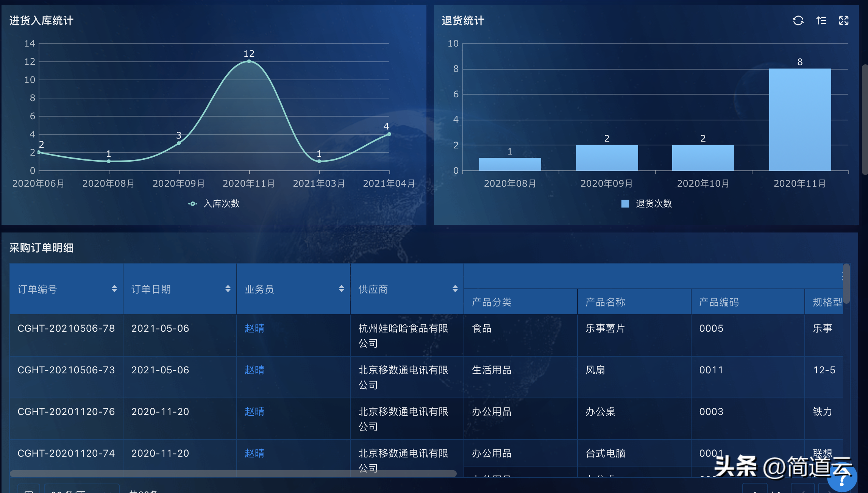Click refresh icon in 退货统计 panel
Viewport: 868px width, 493px height.
click(798, 20)
